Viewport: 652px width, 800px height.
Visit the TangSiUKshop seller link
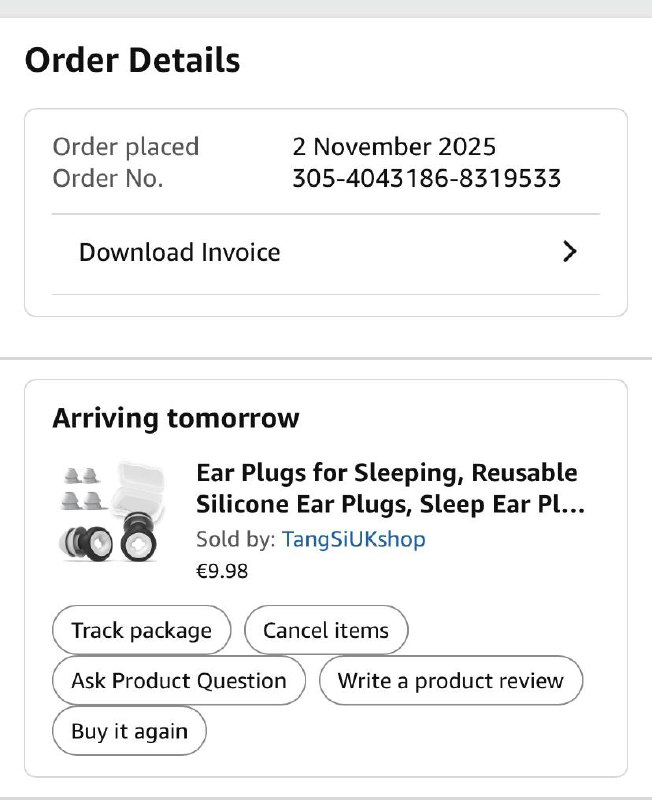point(353,539)
